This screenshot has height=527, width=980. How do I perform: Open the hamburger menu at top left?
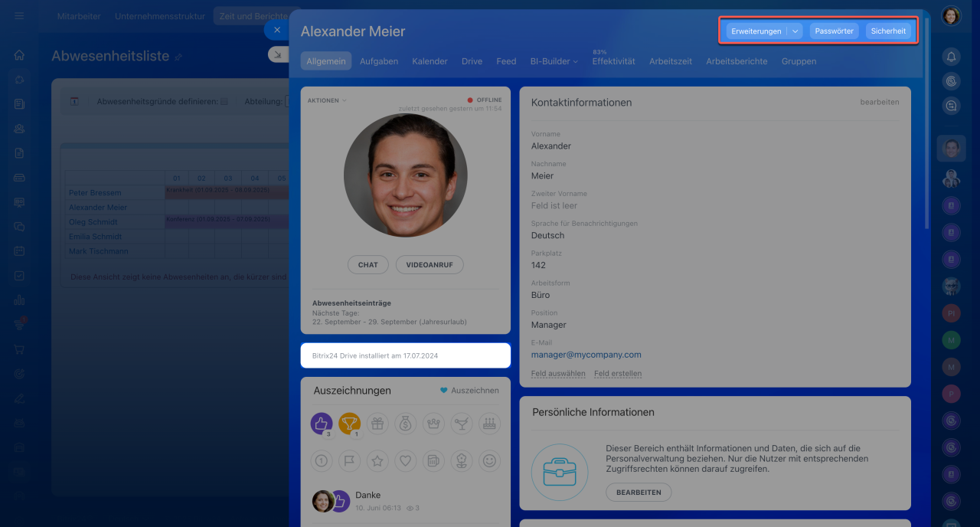click(x=19, y=15)
